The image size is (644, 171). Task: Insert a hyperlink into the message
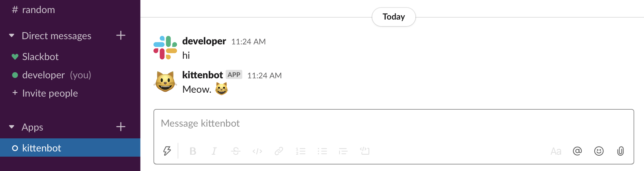click(279, 151)
